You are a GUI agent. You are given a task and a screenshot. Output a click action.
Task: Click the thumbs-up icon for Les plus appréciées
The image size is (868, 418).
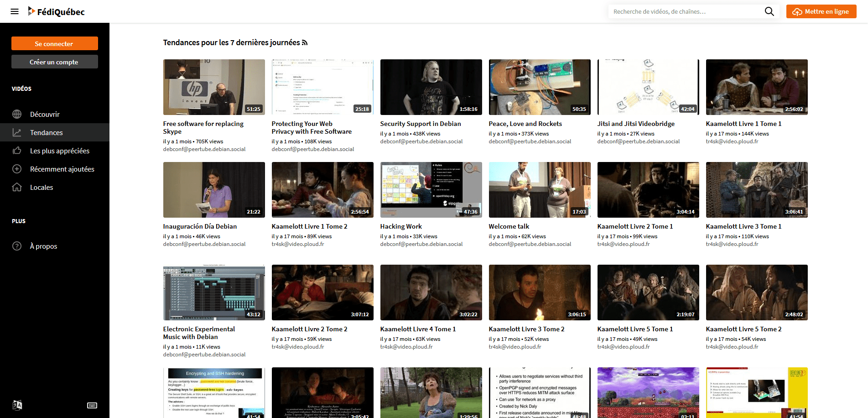17,151
